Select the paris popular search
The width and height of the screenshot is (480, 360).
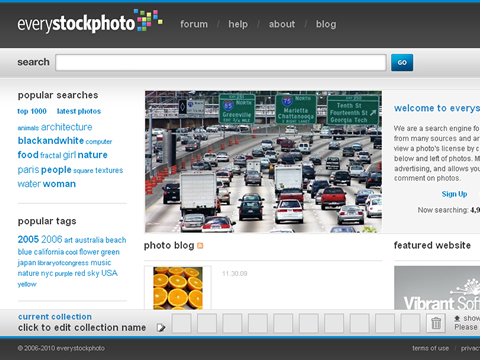coord(28,170)
